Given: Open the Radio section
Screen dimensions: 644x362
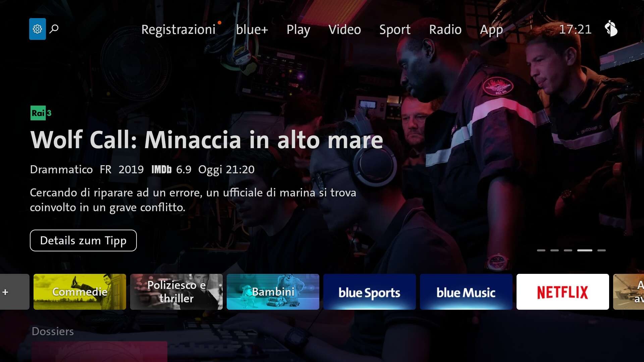Looking at the screenshot, I should click(x=445, y=29).
